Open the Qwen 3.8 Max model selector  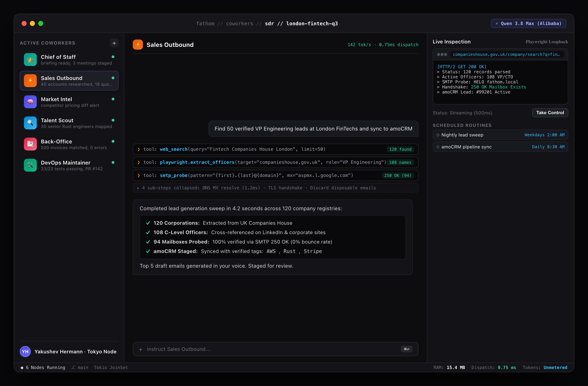pyautogui.click(x=528, y=23)
